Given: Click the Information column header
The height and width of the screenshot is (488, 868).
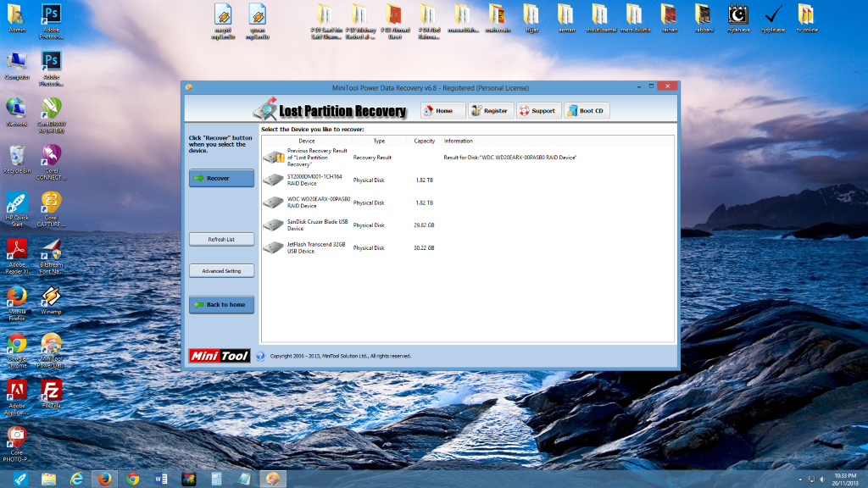Looking at the screenshot, I should click(459, 141).
